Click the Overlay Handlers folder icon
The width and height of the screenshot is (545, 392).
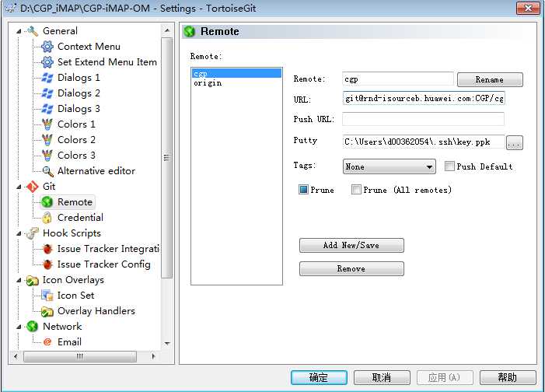pyautogui.click(x=47, y=311)
